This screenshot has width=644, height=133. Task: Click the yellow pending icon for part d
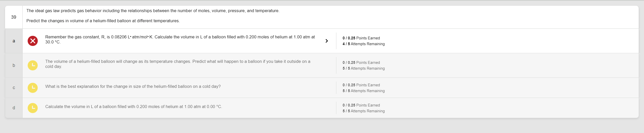[33, 108]
